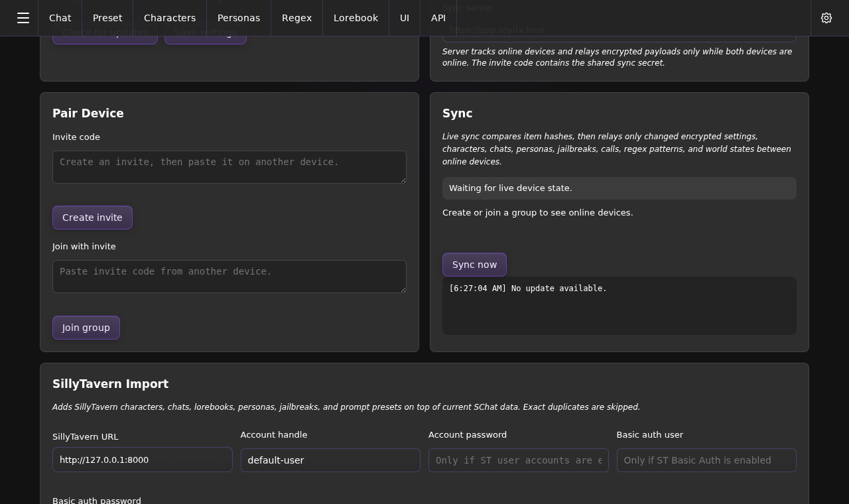Click the Basic auth password label

[97, 500]
